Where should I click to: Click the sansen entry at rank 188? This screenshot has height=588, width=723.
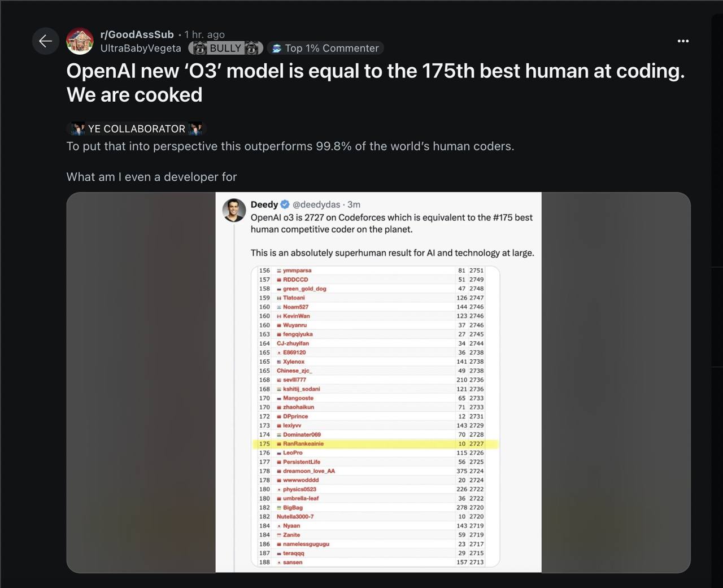click(293, 563)
